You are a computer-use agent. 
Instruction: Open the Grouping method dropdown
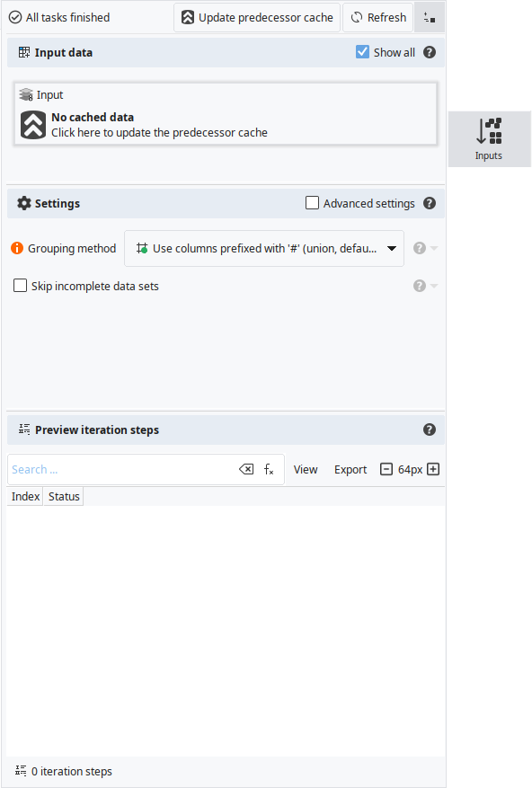[264, 248]
